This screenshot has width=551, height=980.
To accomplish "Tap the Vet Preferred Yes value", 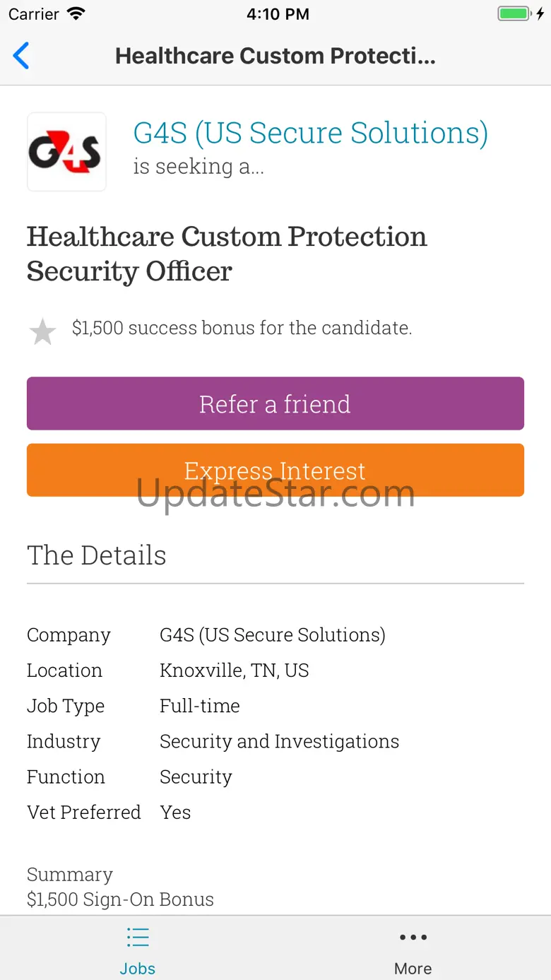I will (x=175, y=812).
